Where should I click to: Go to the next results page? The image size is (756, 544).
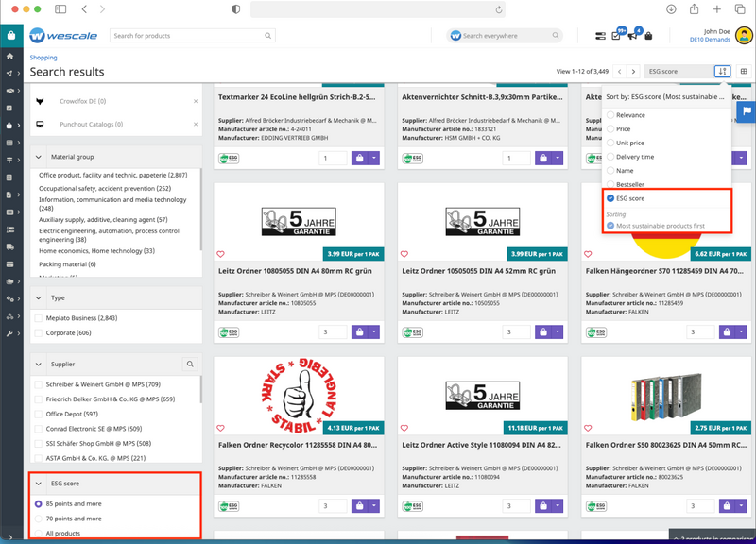[x=633, y=72]
